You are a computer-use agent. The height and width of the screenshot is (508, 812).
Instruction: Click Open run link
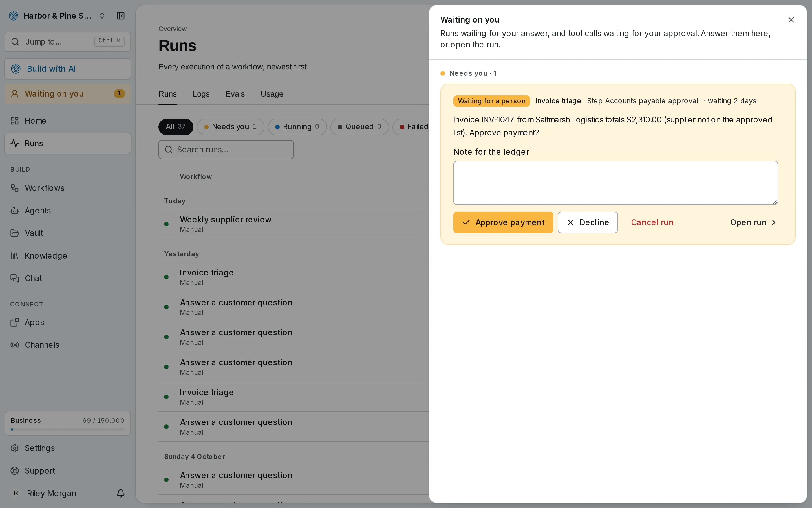[x=753, y=222]
